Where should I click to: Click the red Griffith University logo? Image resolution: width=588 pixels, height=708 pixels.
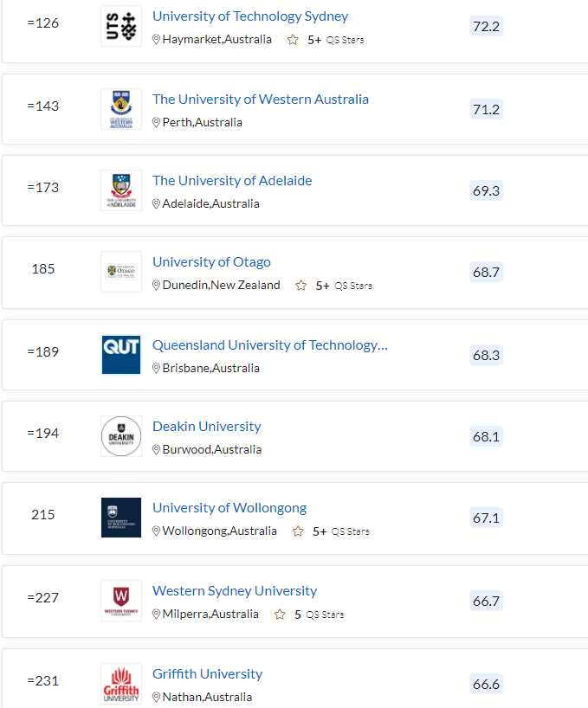(x=121, y=683)
